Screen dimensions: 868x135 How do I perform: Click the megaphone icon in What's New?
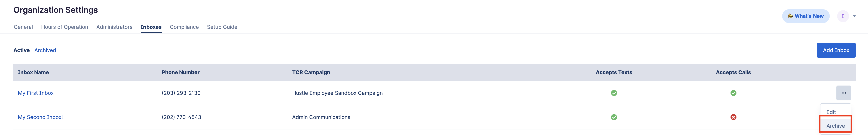(x=790, y=16)
